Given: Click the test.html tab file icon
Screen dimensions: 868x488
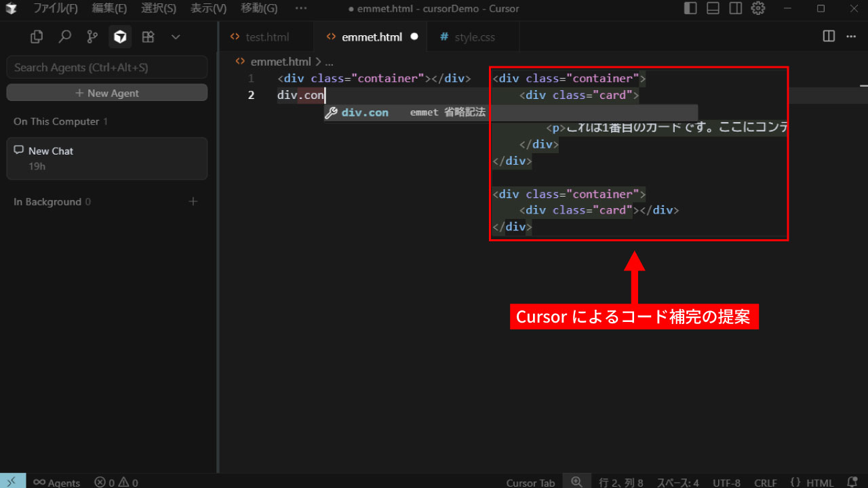Looking at the screenshot, I should pyautogui.click(x=235, y=37).
